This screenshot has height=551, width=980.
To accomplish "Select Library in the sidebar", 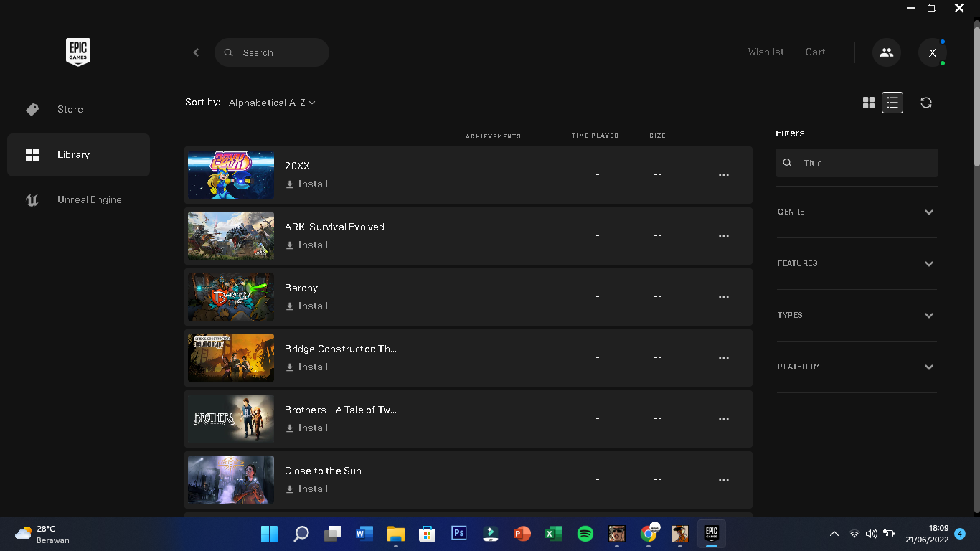I will point(78,154).
